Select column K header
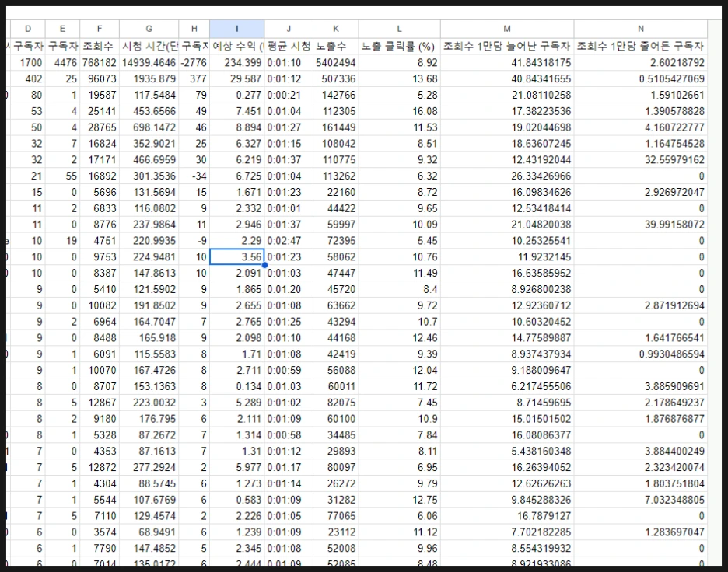Screen dimensions: 728x572 (336, 29)
